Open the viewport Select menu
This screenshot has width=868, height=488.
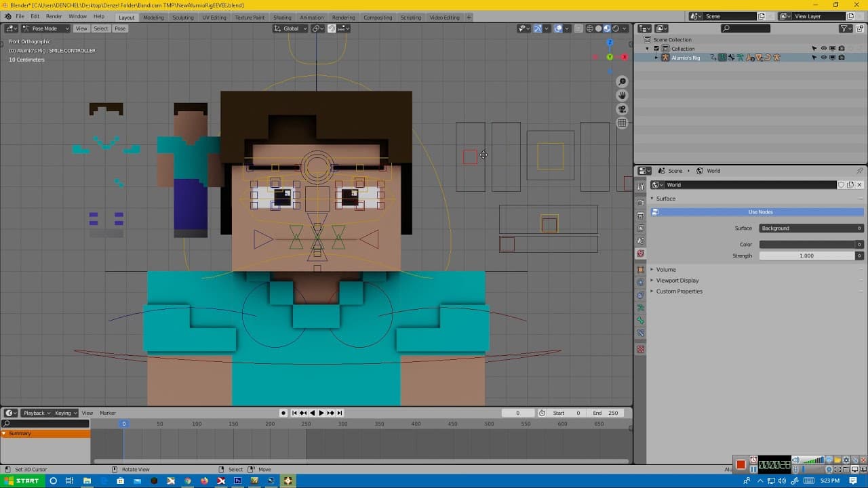click(100, 28)
